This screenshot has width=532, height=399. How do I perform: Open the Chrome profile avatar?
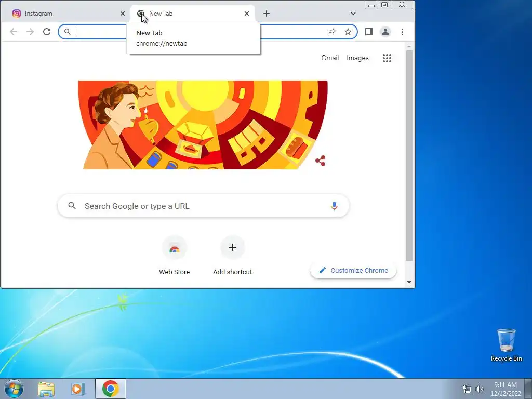385,32
